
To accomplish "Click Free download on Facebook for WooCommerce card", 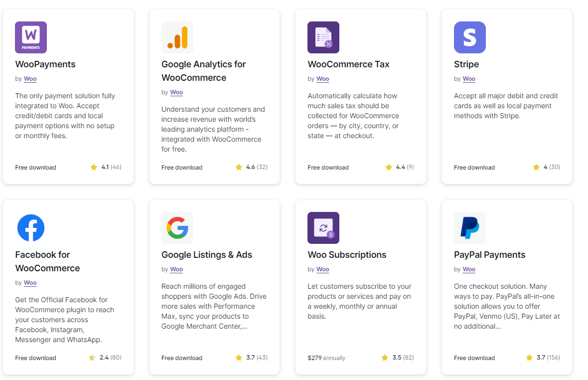I will (35, 358).
